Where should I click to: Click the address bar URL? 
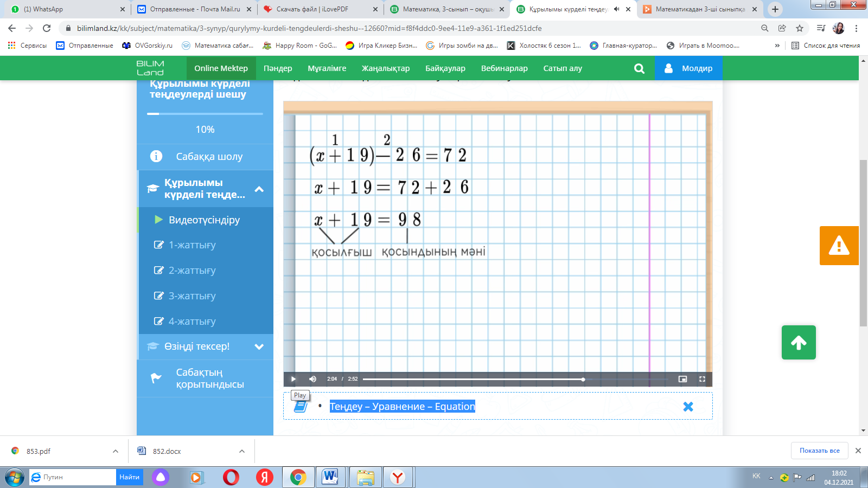click(309, 28)
